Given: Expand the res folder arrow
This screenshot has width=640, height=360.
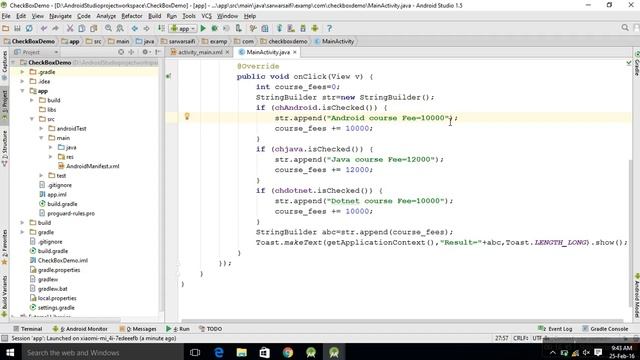Looking at the screenshot, I should pos(51,157).
